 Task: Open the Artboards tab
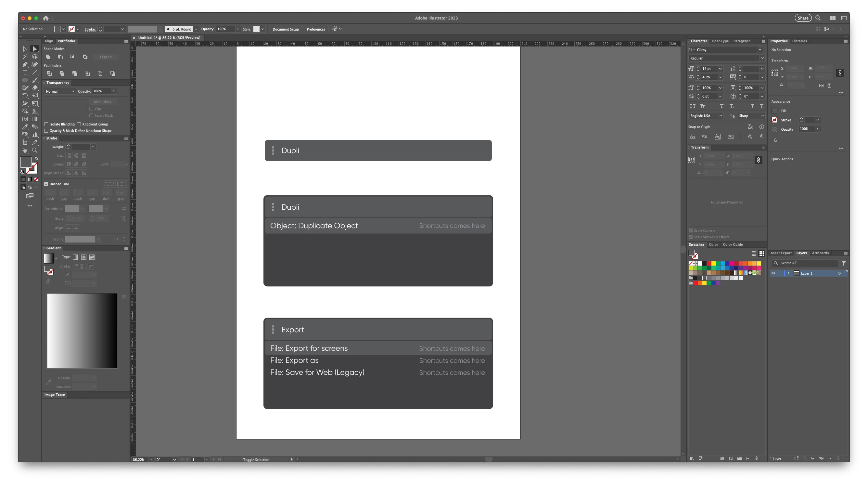point(820,253)
